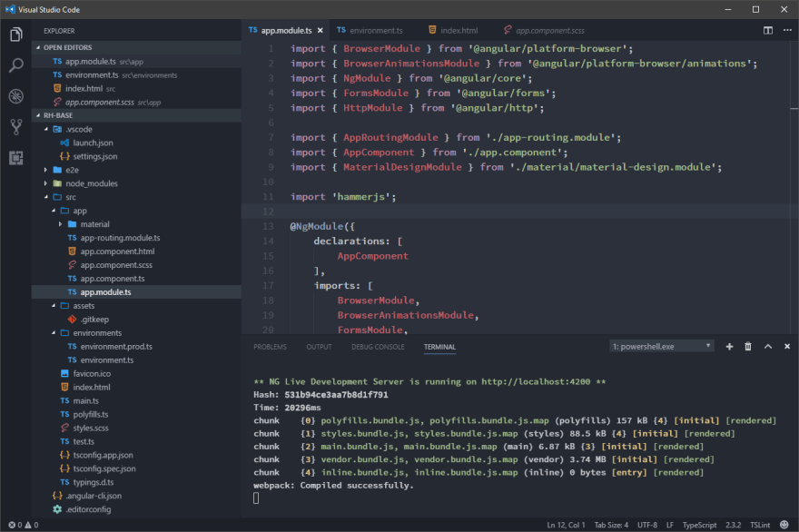Click Ln 12, Col 1 in status bar

tap(567, 525)
